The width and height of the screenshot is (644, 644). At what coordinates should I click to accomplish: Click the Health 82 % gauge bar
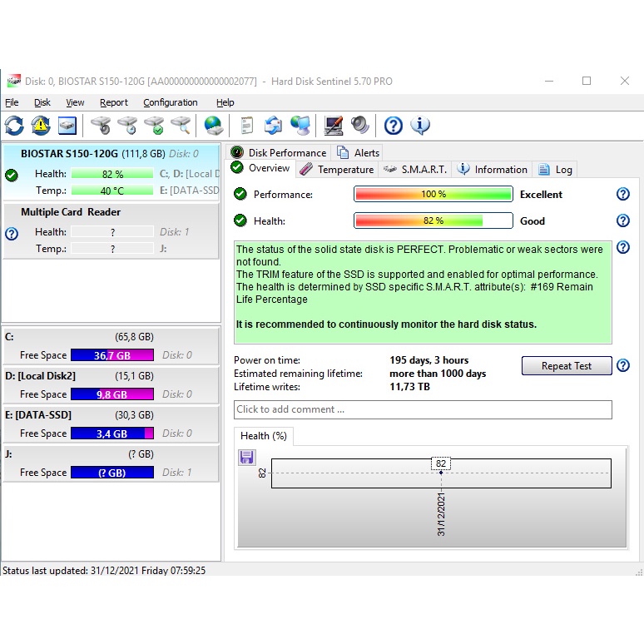point(433,220)
